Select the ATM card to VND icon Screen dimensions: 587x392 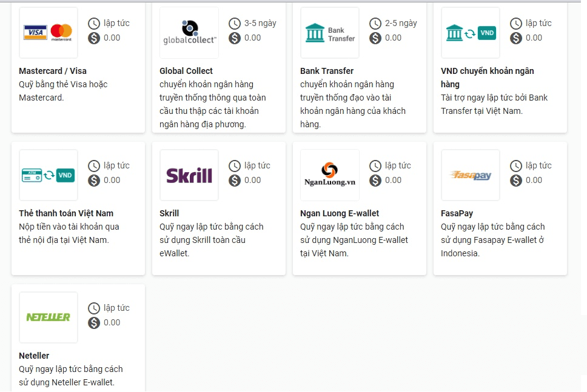49,175
